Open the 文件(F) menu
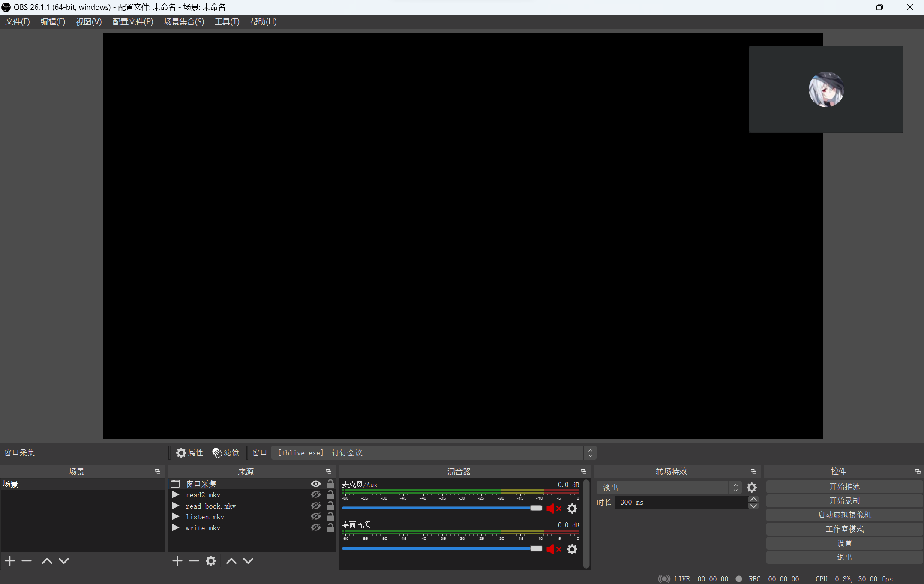The width and height of the screenshot is (924, 584). click(18, 21)
